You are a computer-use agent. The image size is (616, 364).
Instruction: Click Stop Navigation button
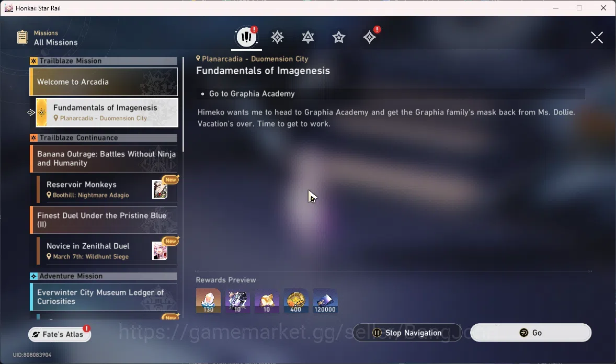(x=407, y=333)
